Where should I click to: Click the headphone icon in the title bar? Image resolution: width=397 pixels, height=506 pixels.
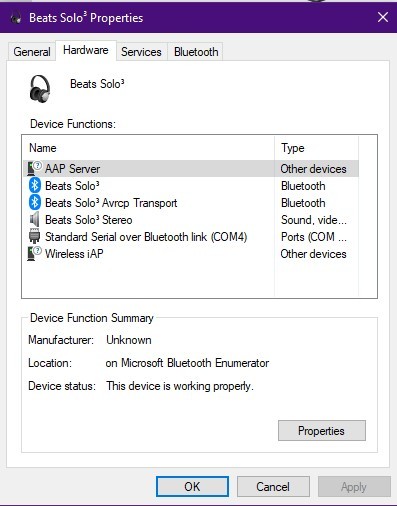pyautogui.click(x=16, y=17)
